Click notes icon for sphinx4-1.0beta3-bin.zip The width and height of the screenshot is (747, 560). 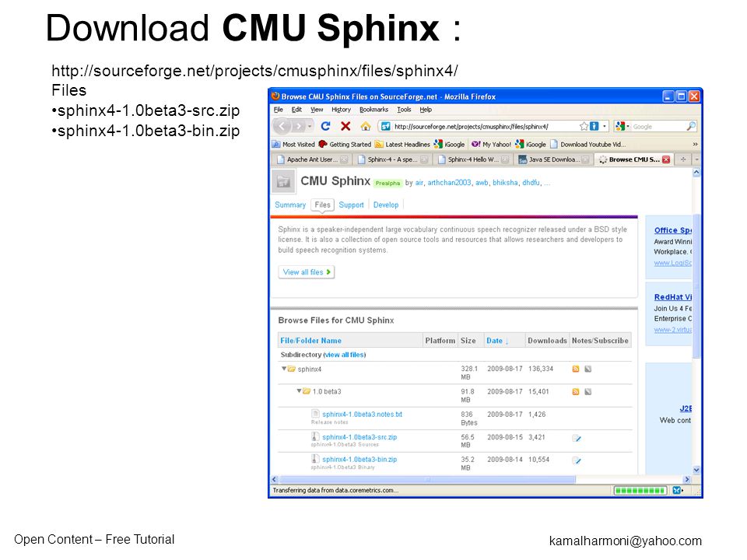pyautogui.click(x=577, y=460)
